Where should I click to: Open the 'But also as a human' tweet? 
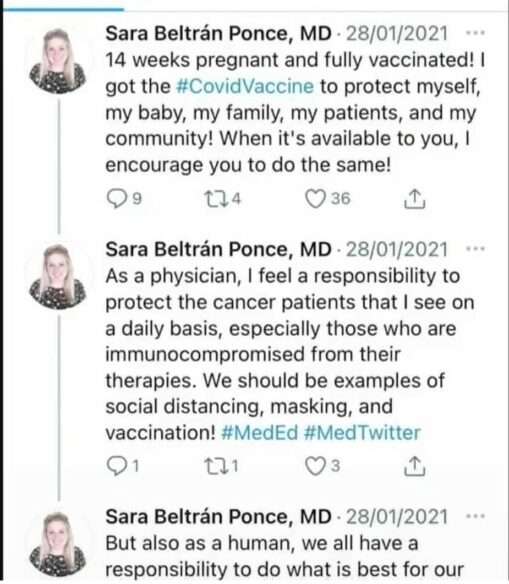(x=284, y=556)
